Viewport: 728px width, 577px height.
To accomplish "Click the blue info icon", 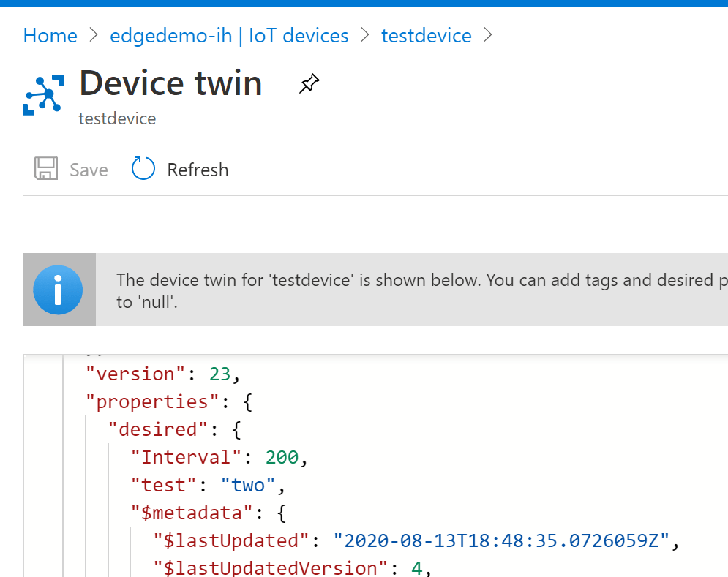I will click(x=59, y=290).
